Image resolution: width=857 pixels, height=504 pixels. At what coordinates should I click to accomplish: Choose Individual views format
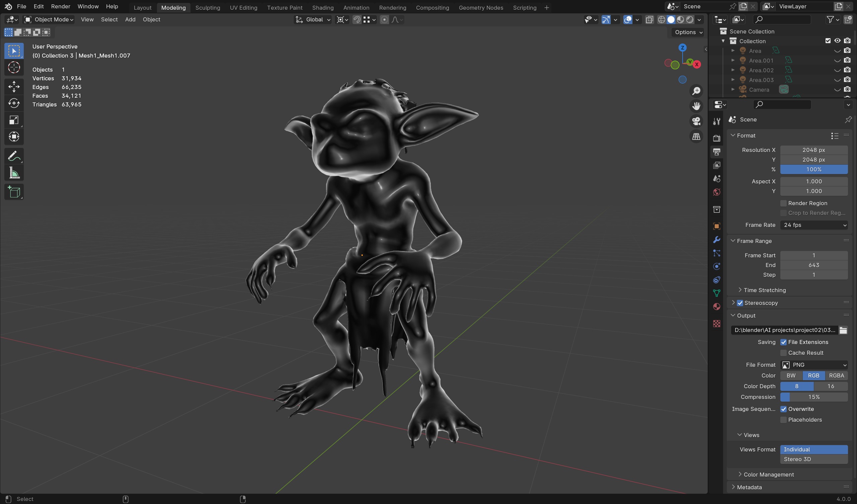coord(813,449)
